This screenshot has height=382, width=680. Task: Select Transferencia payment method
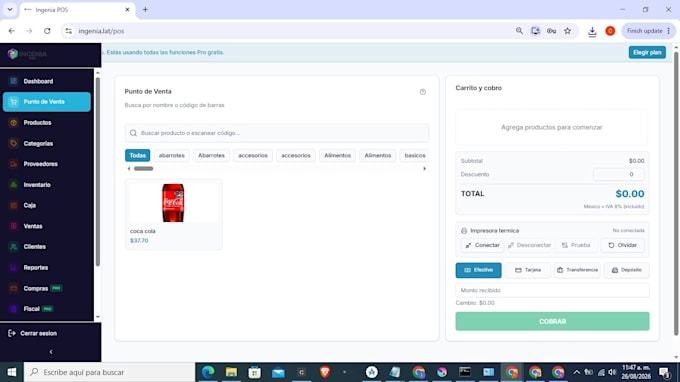[x=577, y=270]
